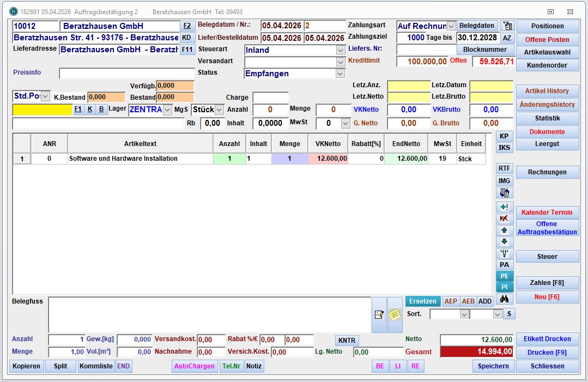Open the Steuerart dropdown showing Inland

click(341, 50)
